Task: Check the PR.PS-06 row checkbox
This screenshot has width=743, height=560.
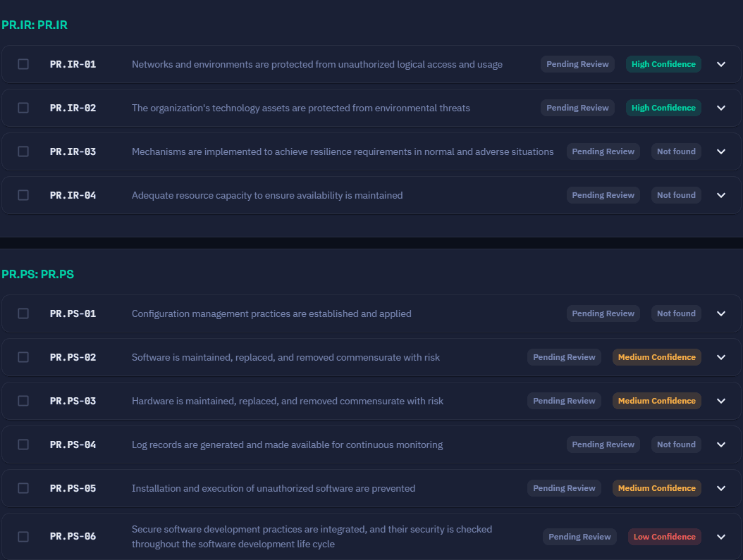Action: click(x=23, y=536)
